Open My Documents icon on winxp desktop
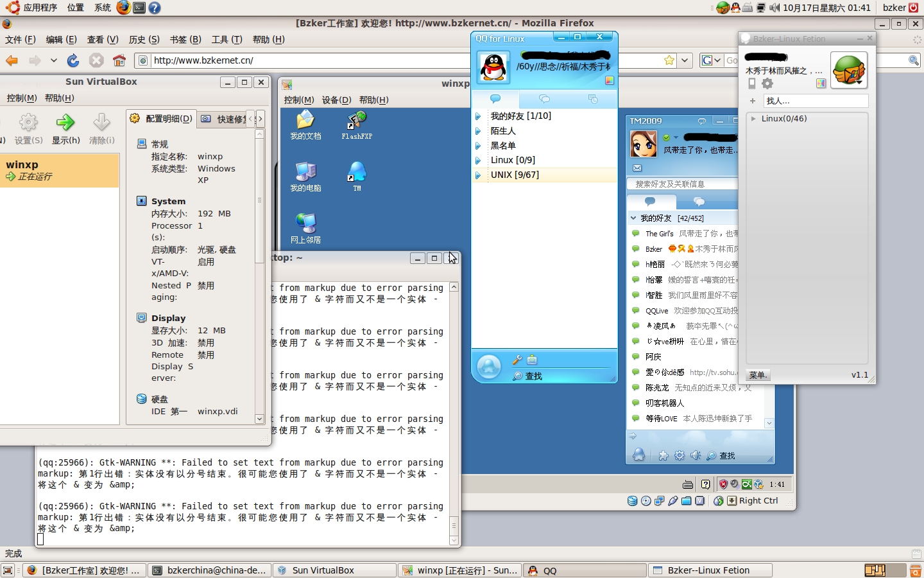 coord(305,125)
